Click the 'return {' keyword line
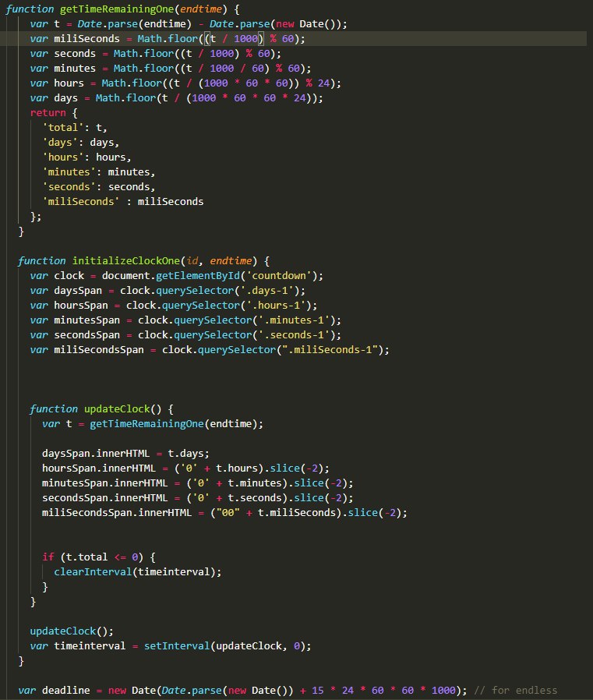The height and width of the screenshot is (700, 593). click(x=54, y=112)
